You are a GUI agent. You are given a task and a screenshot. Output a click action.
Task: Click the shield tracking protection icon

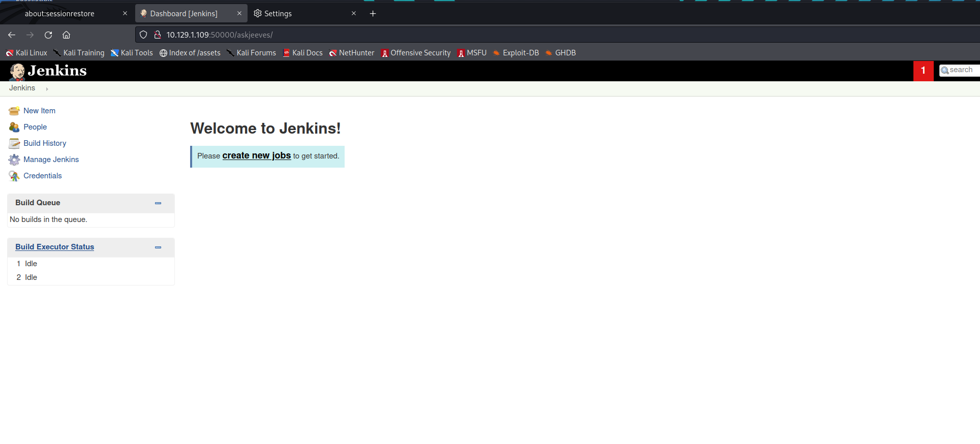pyautogui.click(x=143, y=35)
